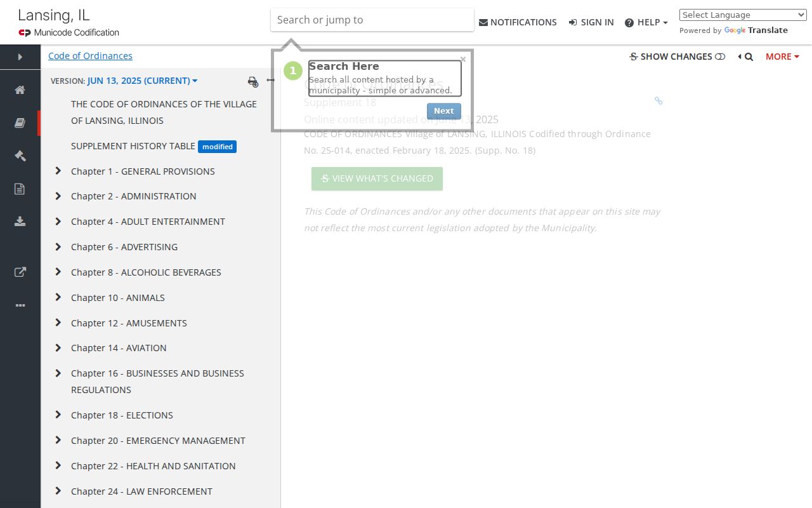Open the search magnifier icon in toolbar
Image resolution: width=812 pixels, height=508 pixels.
pyautogui.click(x=749, y=57)
